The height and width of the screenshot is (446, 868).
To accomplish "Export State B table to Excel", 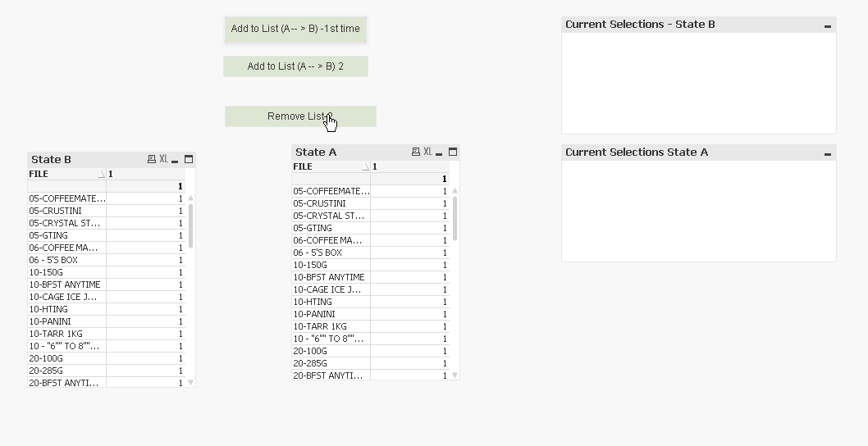I will pyautogui.click(x=163, y=159).
